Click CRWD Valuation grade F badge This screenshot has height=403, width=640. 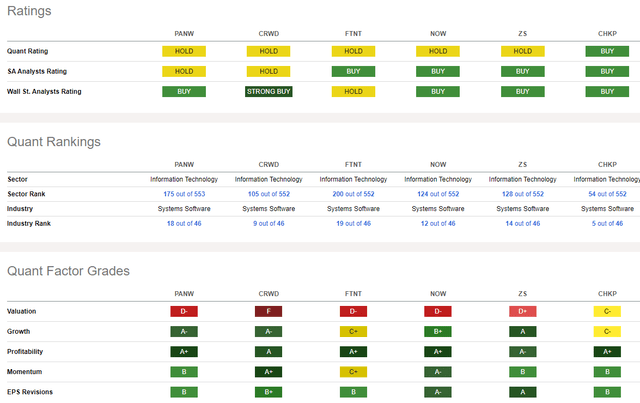[x=269, y=312]
